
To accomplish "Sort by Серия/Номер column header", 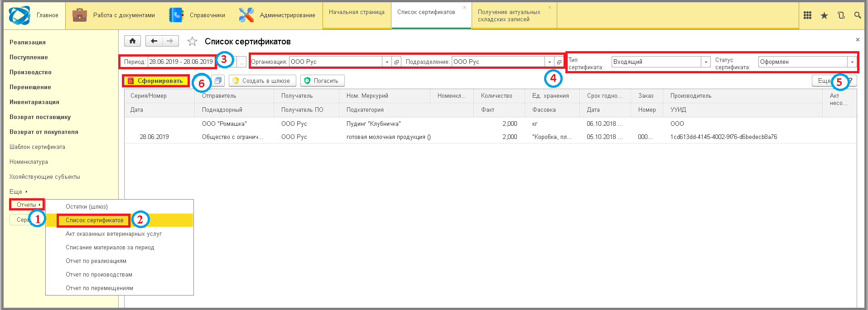I will click(x=160, y=96).
